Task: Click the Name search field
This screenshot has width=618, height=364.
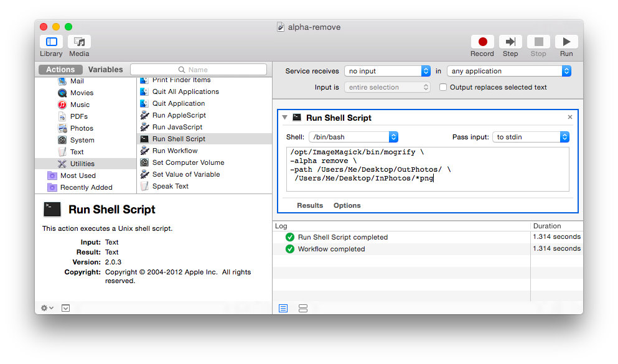Action: point(199,70)
